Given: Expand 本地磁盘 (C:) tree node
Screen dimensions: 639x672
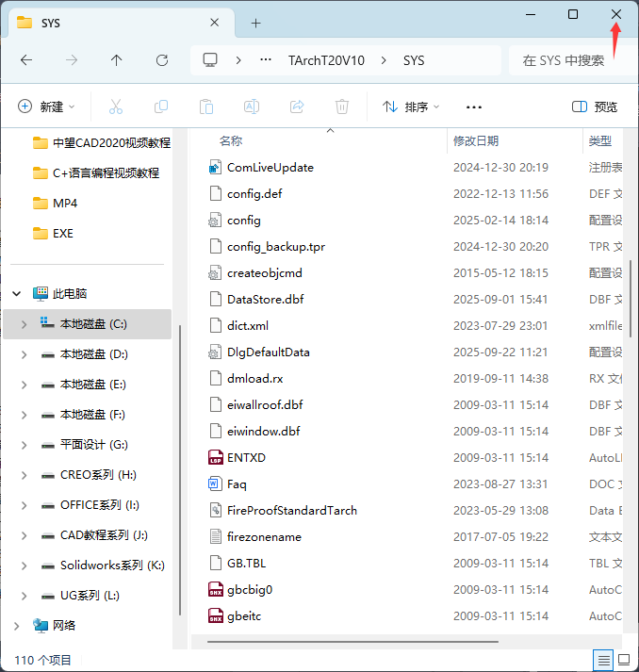Looking at the screenshot, I should 24,324.
